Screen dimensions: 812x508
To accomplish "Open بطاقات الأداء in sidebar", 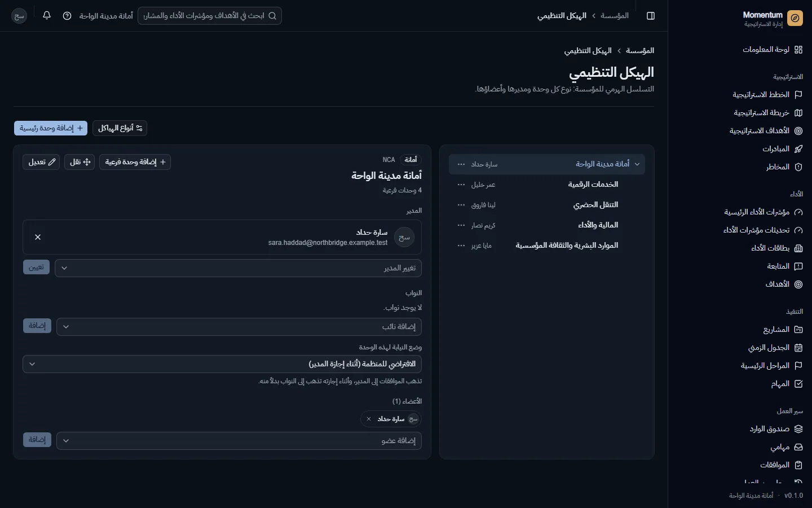I will click(x=776, y=248).
